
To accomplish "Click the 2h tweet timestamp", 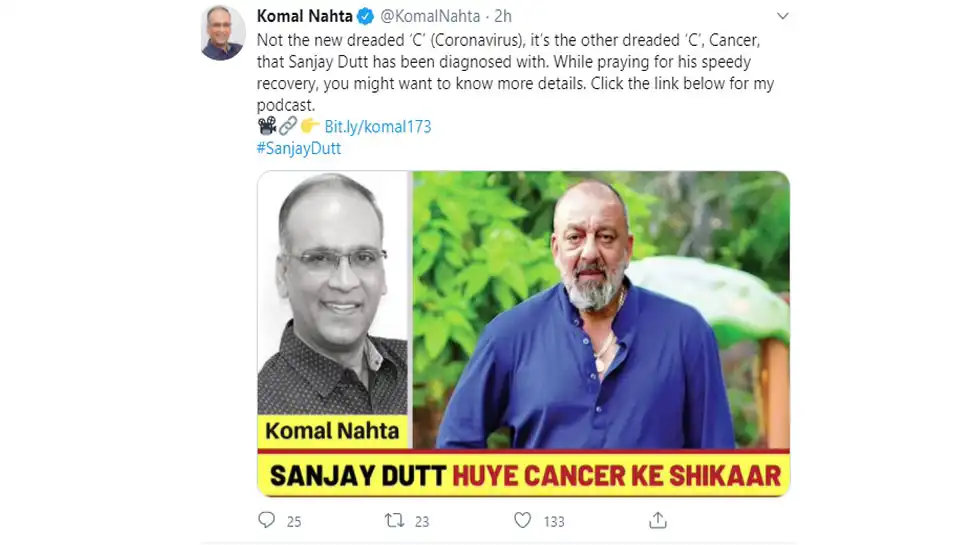I will tap(503, 16).
